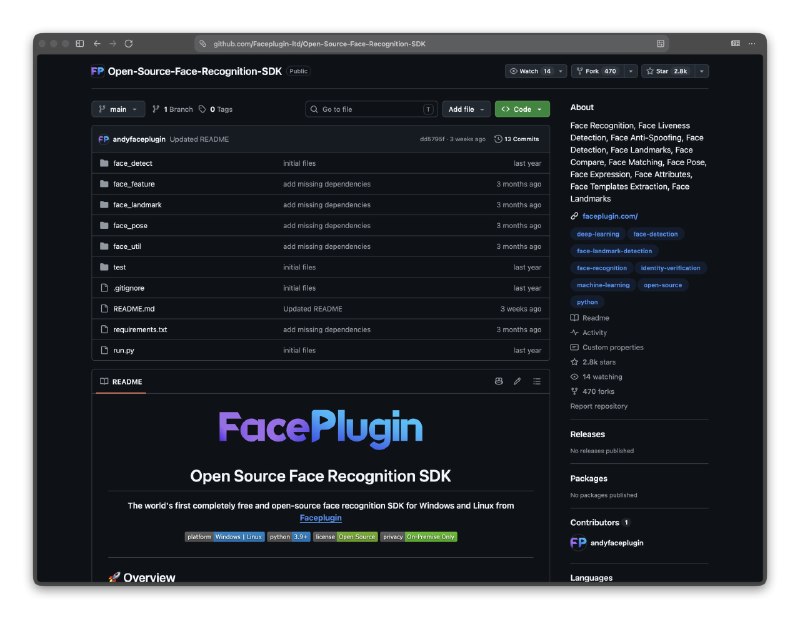Edit README with the pencil icon
The width and height of the screenshot is (800, 619).
(x=517, y=381)
